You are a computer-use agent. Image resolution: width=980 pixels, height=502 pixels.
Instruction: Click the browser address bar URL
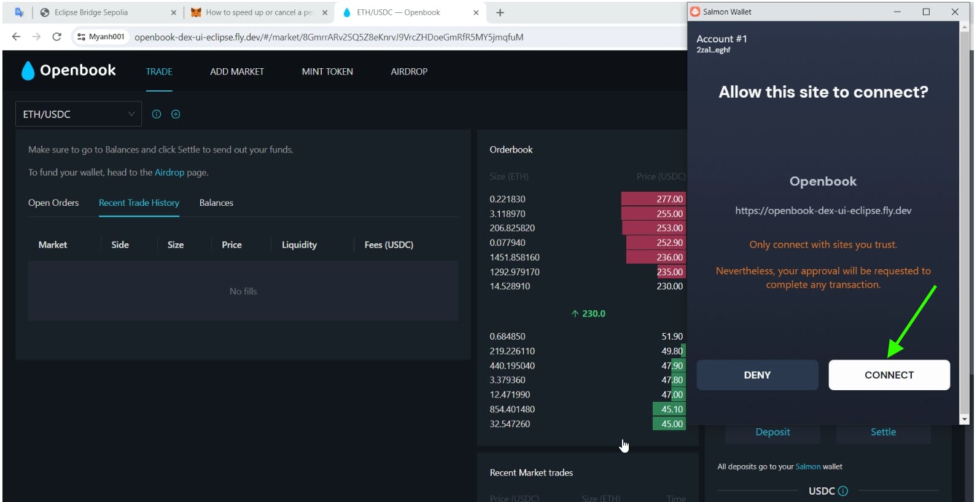[329, 37]
